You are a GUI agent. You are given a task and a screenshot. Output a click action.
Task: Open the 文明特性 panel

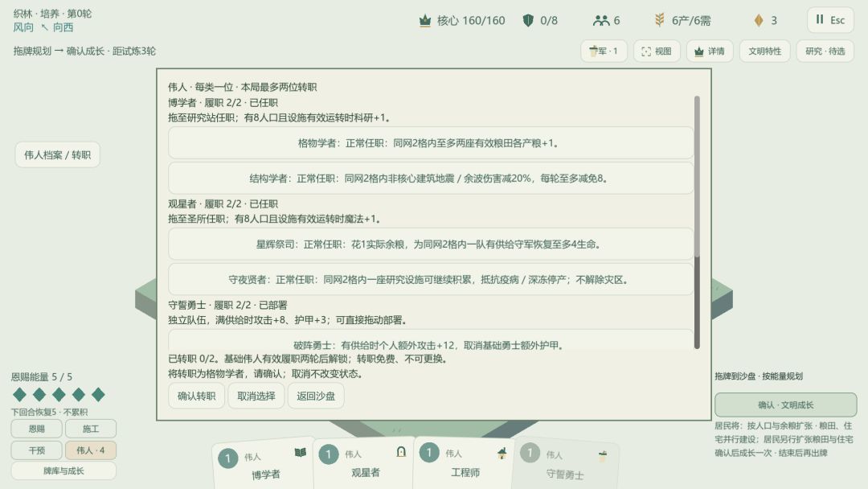coord(765,51)
